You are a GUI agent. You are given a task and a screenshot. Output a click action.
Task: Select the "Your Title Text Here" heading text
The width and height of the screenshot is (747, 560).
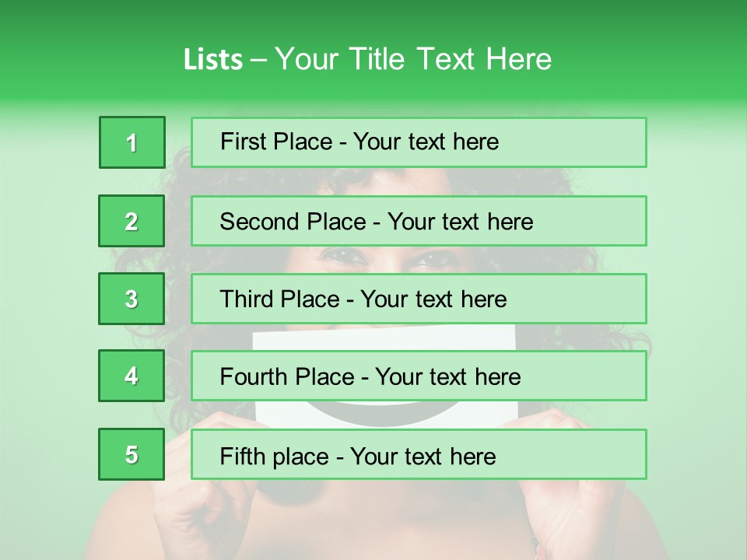tap(413, 59)
